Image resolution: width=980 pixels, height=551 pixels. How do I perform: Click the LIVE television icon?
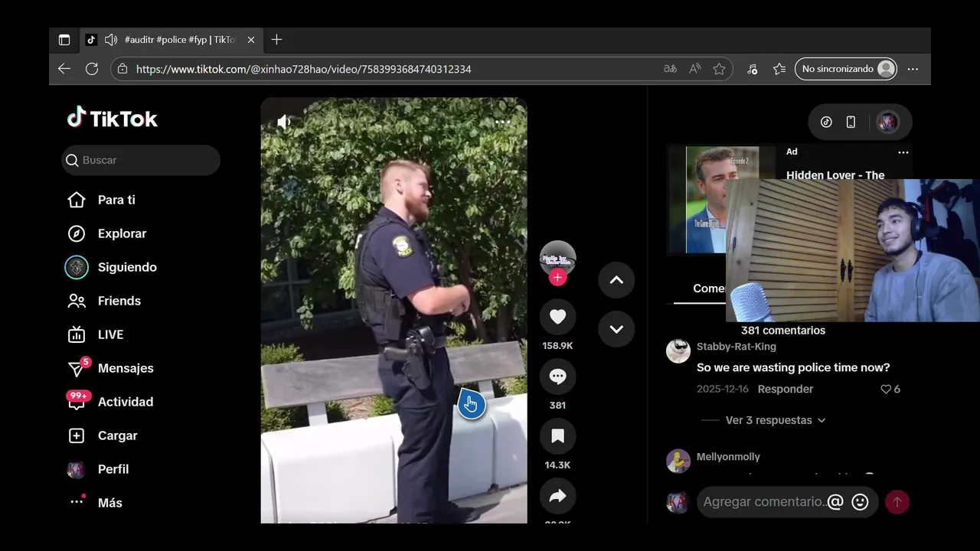pos(77,334)
